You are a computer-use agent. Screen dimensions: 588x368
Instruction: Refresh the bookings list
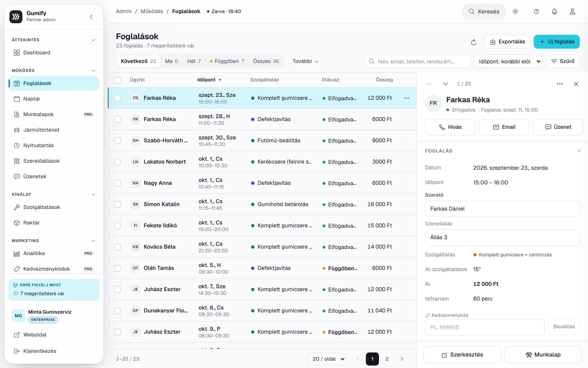pos(474,42)
